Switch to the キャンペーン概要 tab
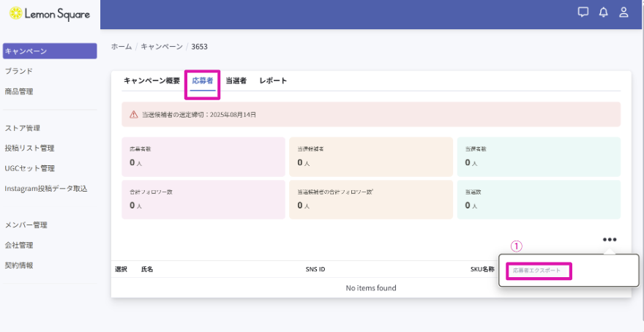 pos(151,80)
